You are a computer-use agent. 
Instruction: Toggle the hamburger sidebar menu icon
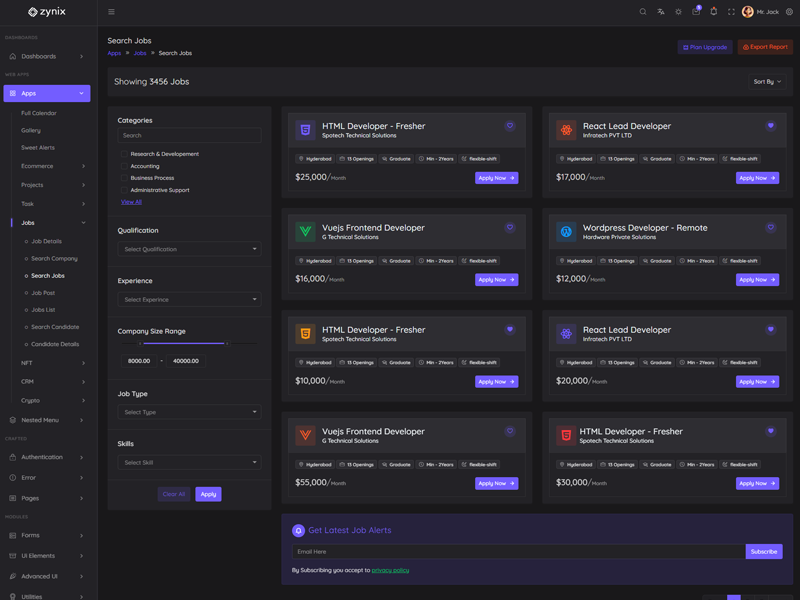111,12
